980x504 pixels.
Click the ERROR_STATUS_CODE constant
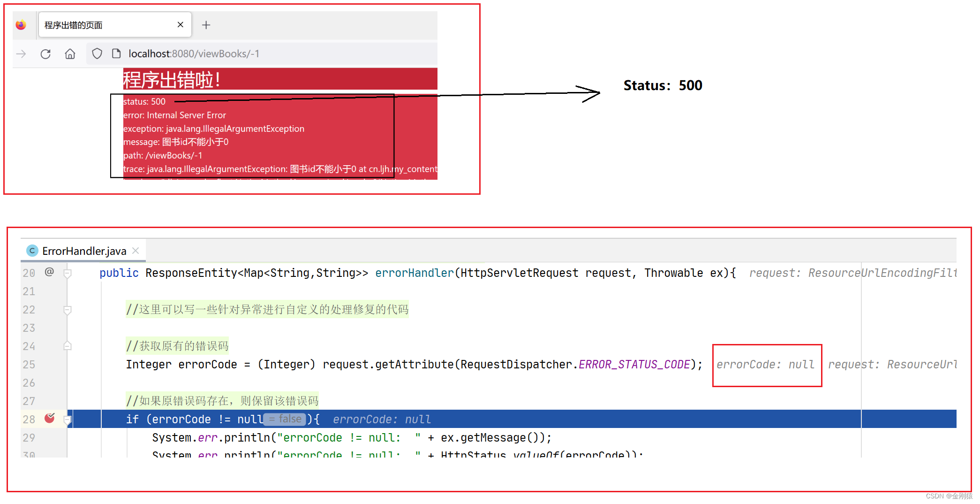click(x=634, y=365)
